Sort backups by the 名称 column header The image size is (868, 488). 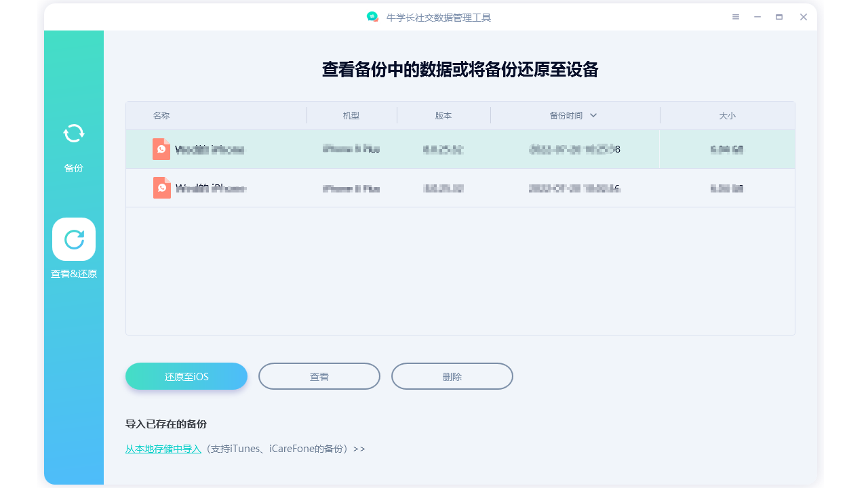162,115
